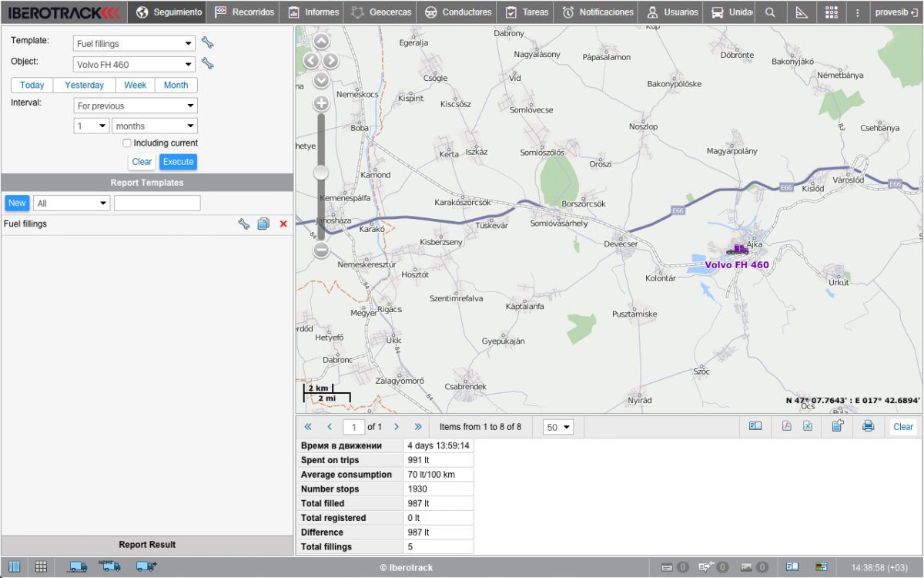
Task: Set interval to Week
Action: click(x=136, y=85)
